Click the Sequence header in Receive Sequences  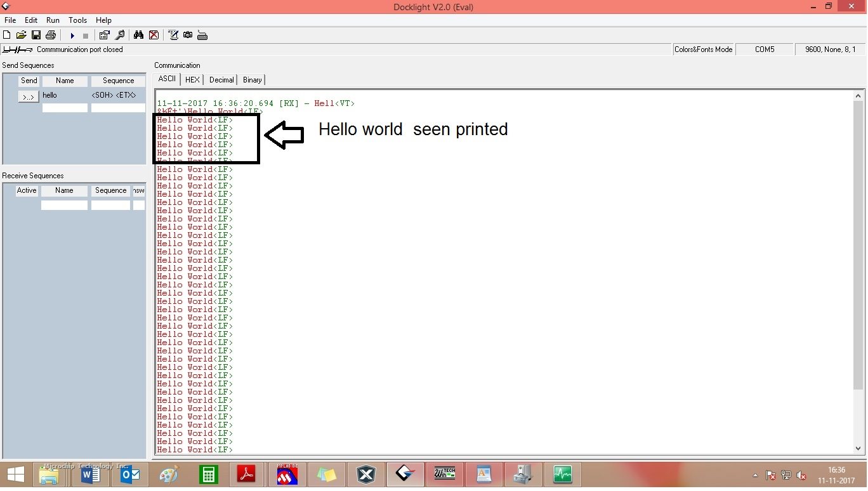(x=110, y=190)
